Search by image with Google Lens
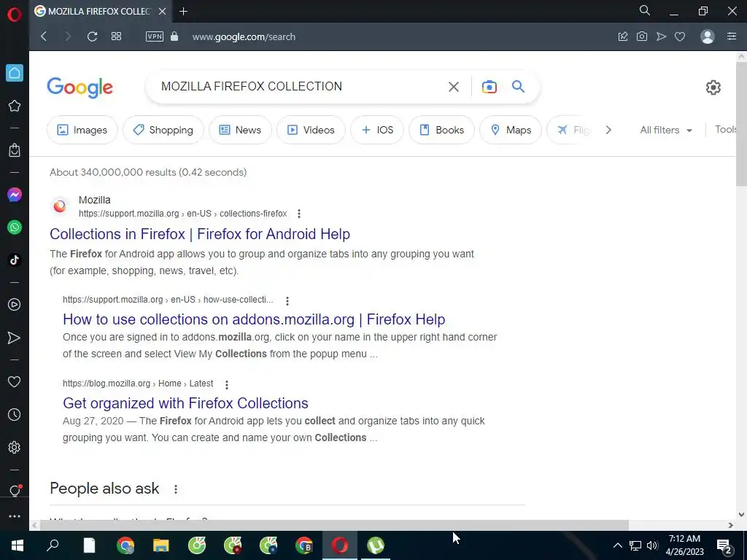747x560 pixels. pyautogui.click(x=489, y=87)
